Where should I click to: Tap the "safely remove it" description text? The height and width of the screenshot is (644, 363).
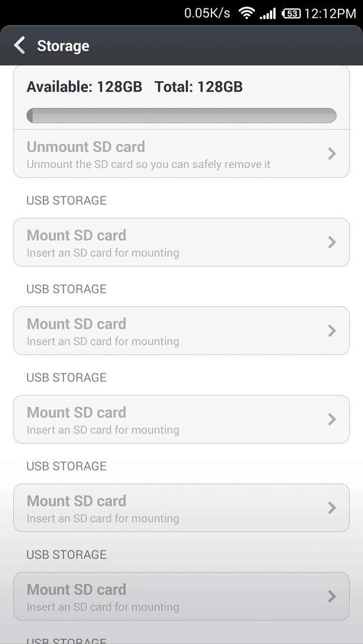tap(228, 165)
